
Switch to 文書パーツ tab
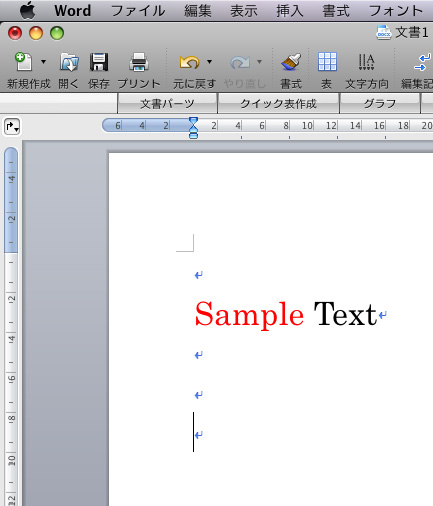[167, 104]
